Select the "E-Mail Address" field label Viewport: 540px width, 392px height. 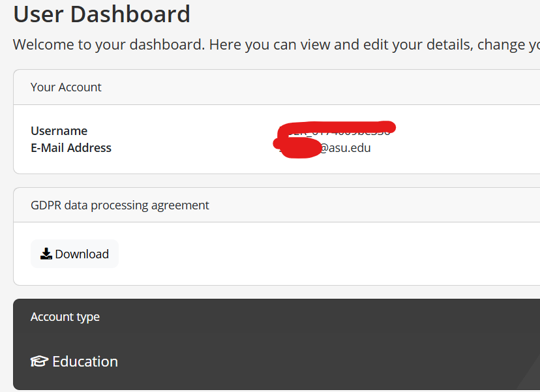tap(71, 148)
